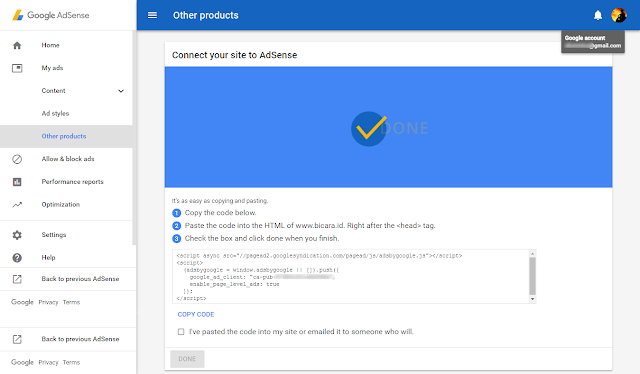The width and height of the screenshot is (640, 374).
Task: Open Ad styles in the sidebar
Action: [x=55, y=114]
